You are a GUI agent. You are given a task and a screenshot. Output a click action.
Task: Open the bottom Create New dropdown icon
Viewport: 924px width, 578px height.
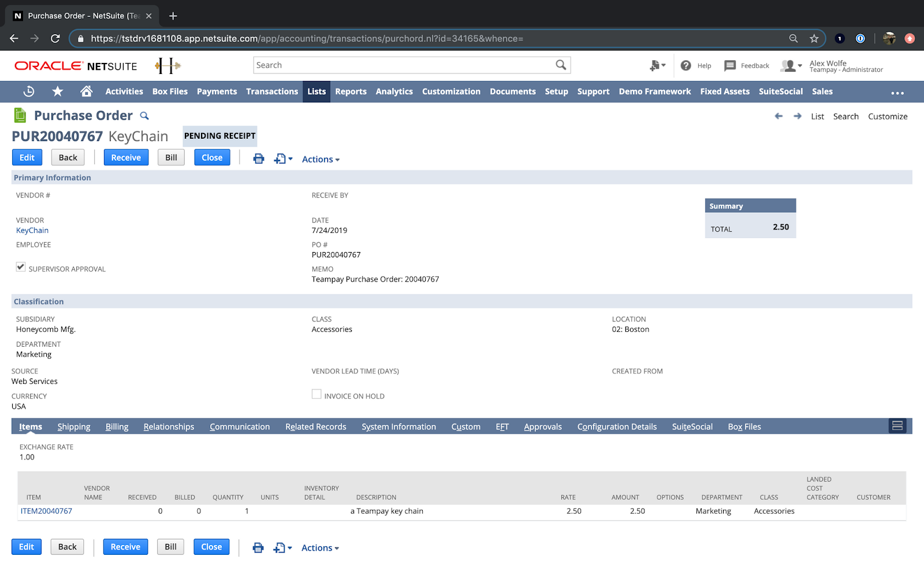click(282, 547)
